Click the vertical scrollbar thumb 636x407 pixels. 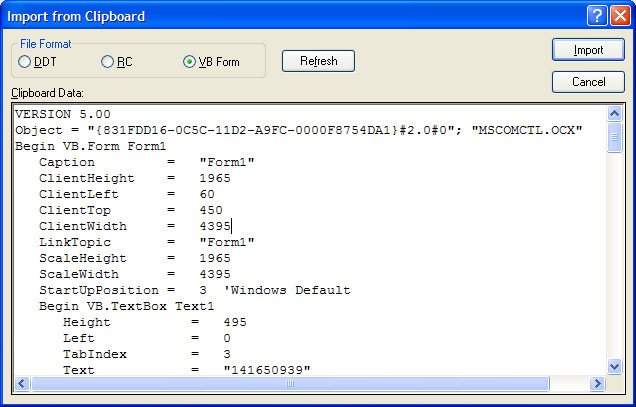pos(615,137)
